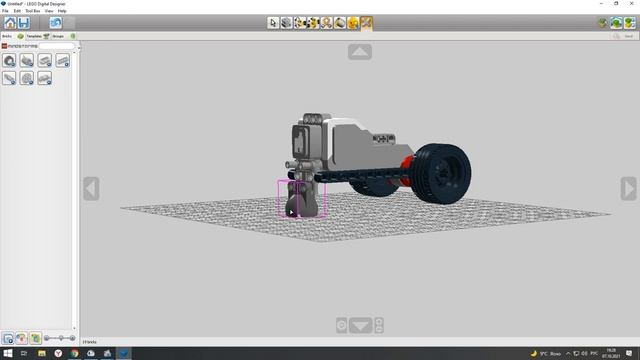Open the View menu
This screenshot has height=360, width=640.
coord(49,11)
